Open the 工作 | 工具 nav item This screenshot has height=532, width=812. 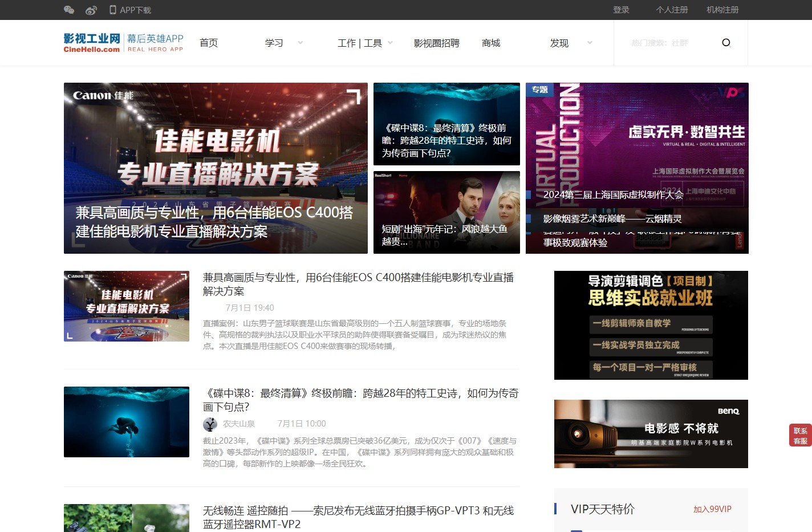click(360, 43)
